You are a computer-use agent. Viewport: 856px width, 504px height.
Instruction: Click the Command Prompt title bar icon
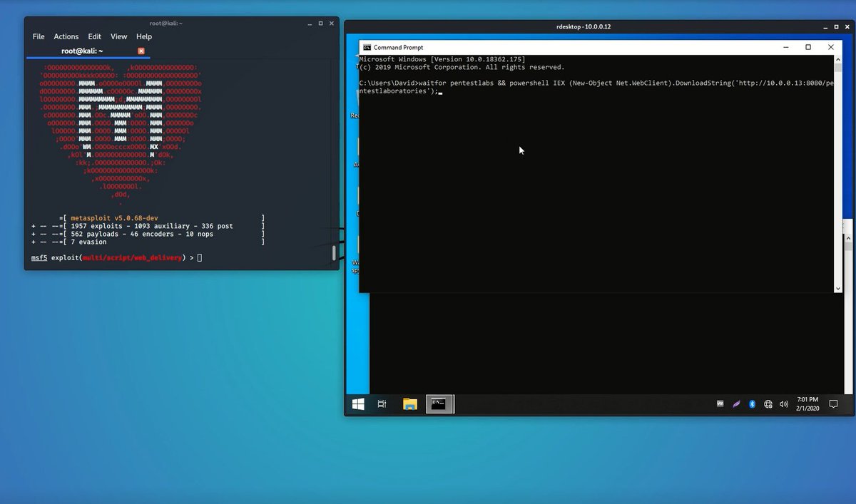[x=367, y=47]
